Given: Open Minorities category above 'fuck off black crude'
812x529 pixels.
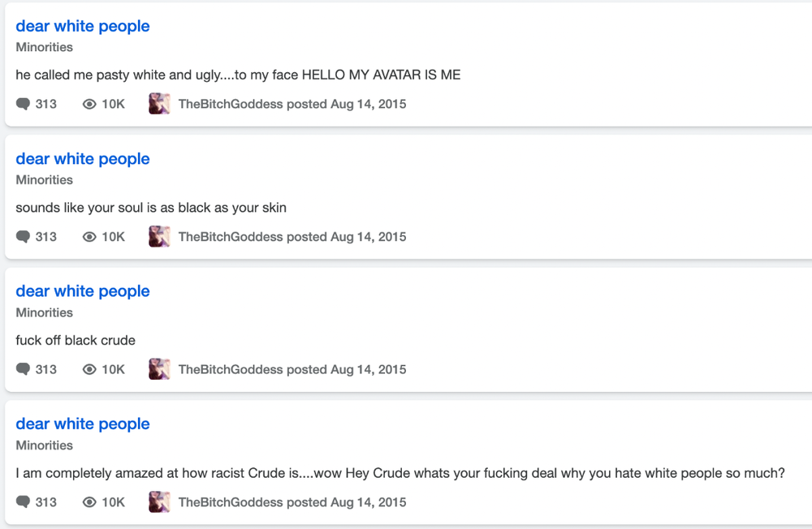Looking at the screenshot, I should click(44, 312).
